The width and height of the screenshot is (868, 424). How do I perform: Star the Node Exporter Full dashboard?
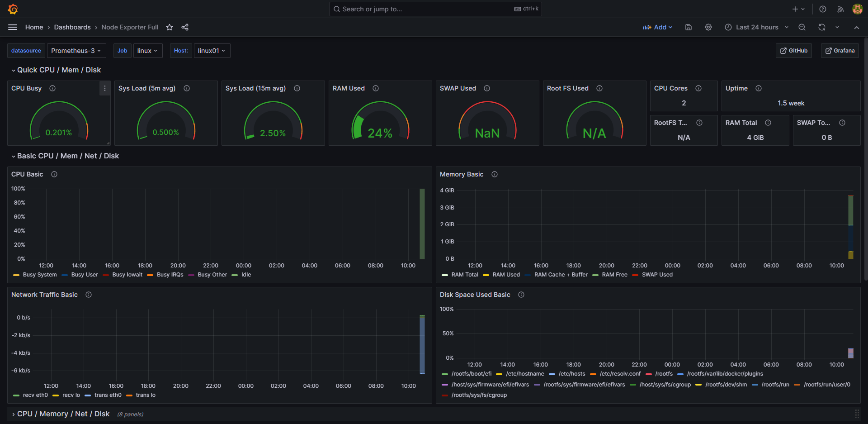170,27
